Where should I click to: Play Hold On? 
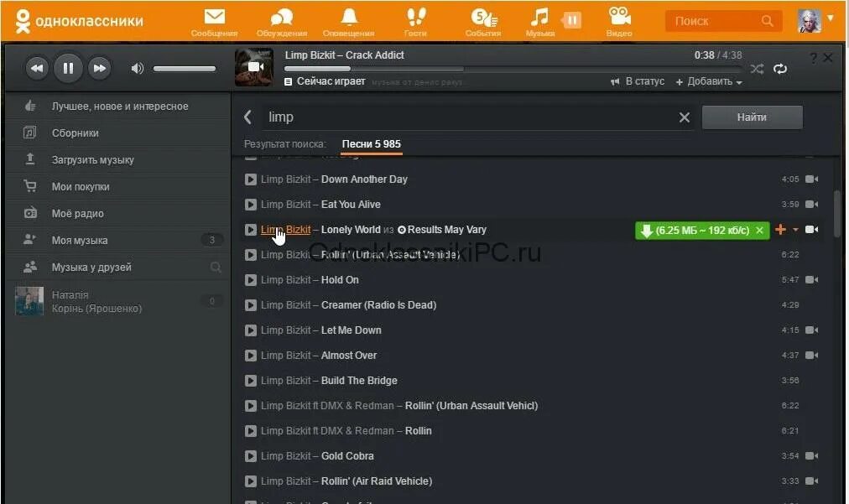(250, 280)
